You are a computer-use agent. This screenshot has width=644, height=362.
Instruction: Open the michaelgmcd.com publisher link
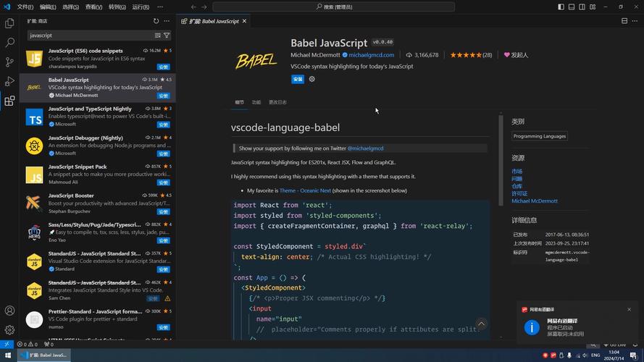point(372,55)
